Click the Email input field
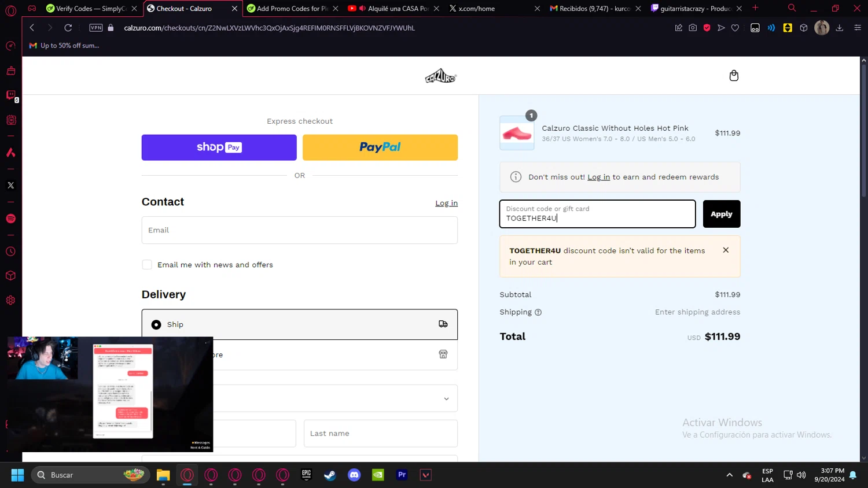 [300, 230]
